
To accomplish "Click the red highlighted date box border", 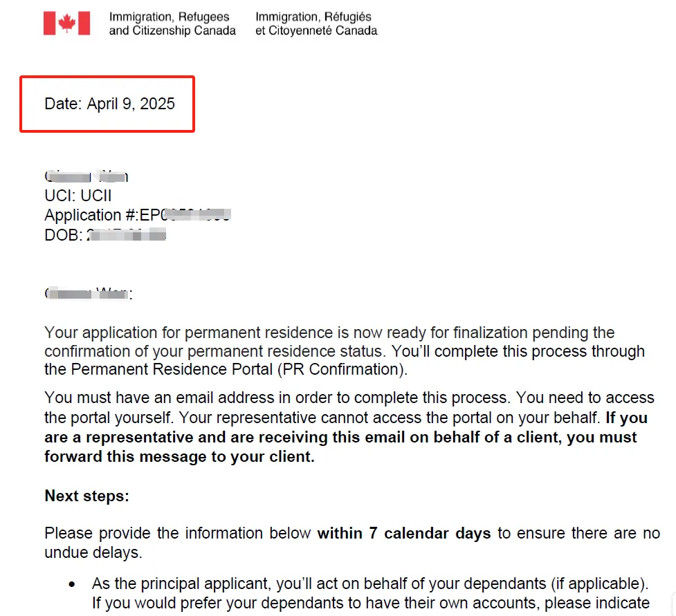I will tap(107, 77).
